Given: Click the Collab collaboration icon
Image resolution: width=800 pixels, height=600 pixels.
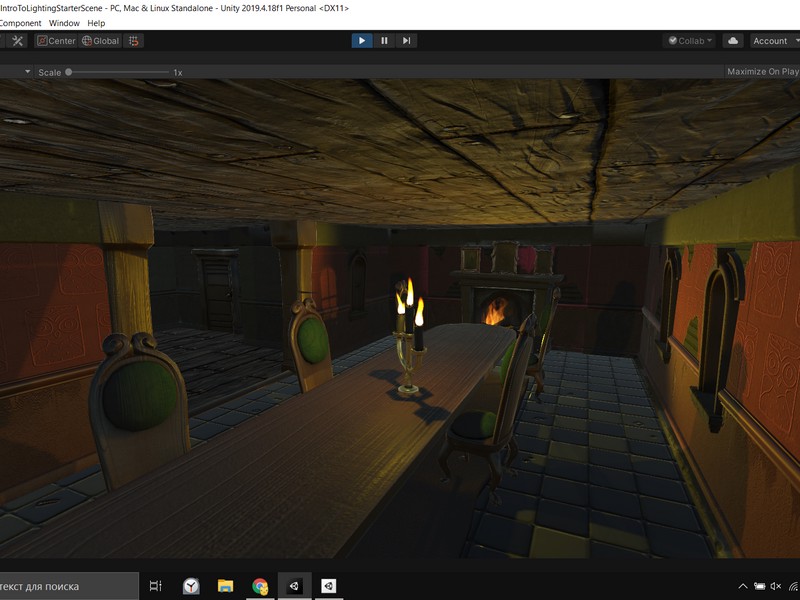Looking at the screenshot, I should pyautogui.click(x=673, y=41).
